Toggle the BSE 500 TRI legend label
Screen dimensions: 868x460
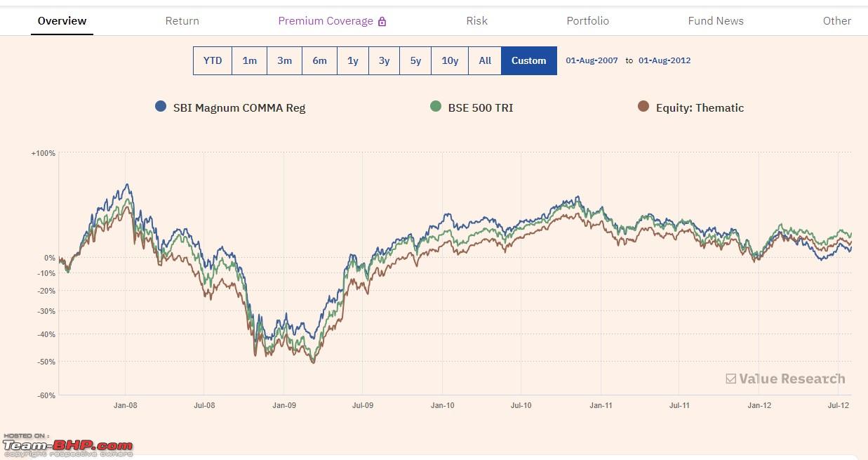tap(481, 108)
